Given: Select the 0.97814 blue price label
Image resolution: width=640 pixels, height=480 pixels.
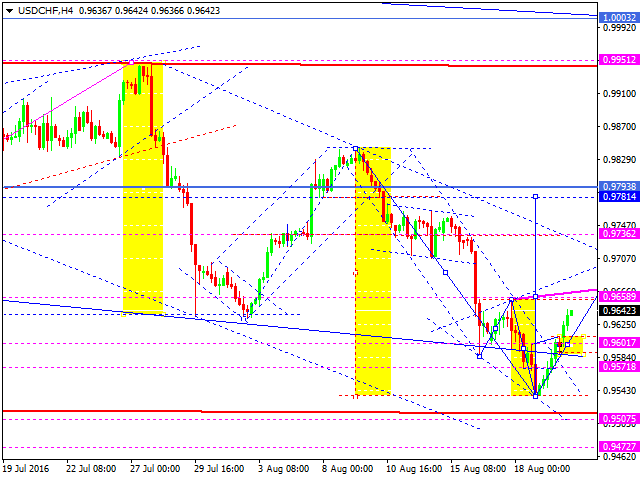Looking at the screenshot, I should tap(619, 197).
